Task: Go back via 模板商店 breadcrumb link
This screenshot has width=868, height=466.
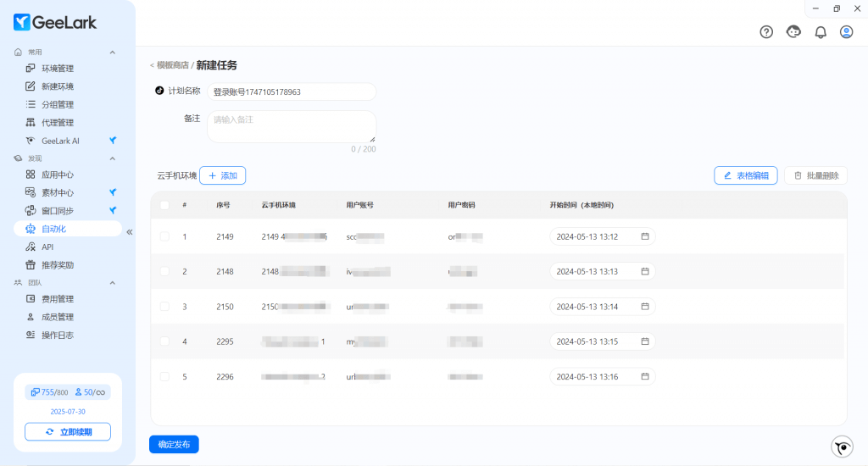Action: coord(172,65)
